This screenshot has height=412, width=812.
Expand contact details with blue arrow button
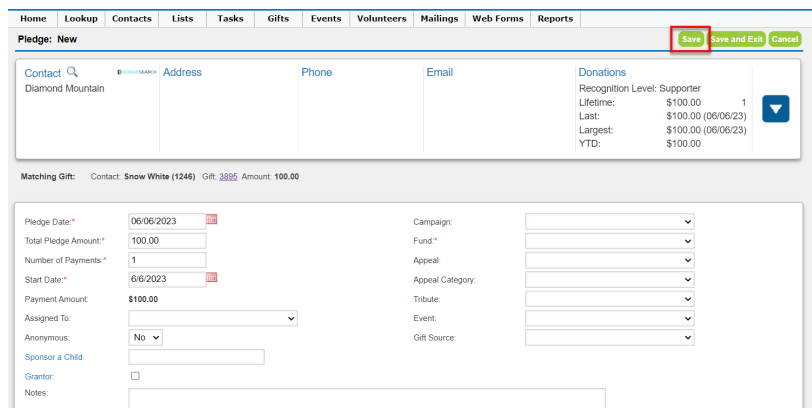pos(775,109)
